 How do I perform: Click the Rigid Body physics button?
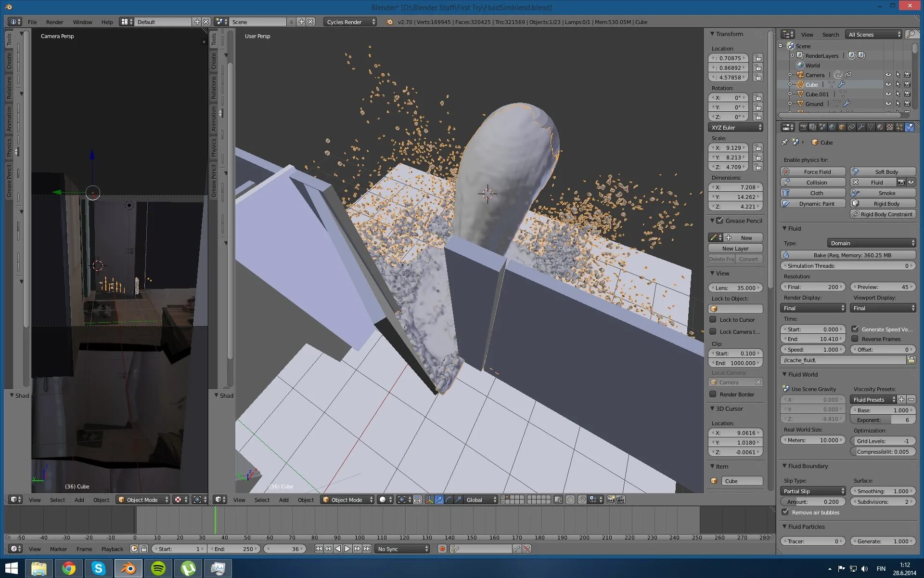click(883, 203)
